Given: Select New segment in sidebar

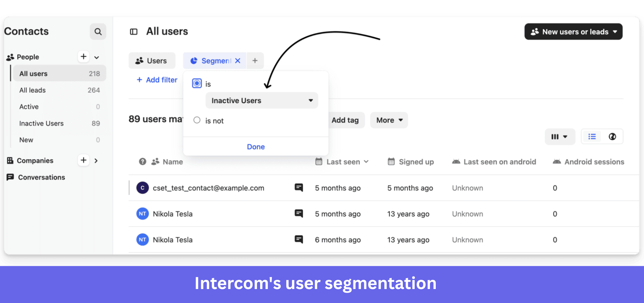Looking at the screenshot, I should (59, 140).
